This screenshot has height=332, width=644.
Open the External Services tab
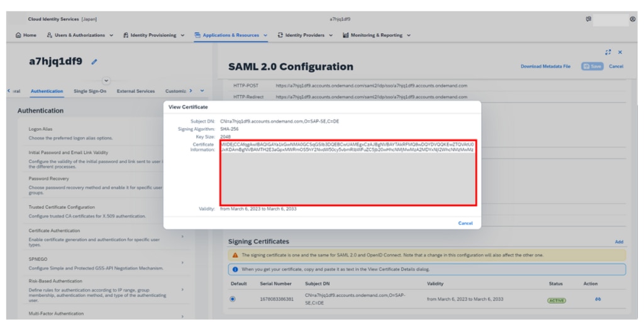click(x=136, y=91)
